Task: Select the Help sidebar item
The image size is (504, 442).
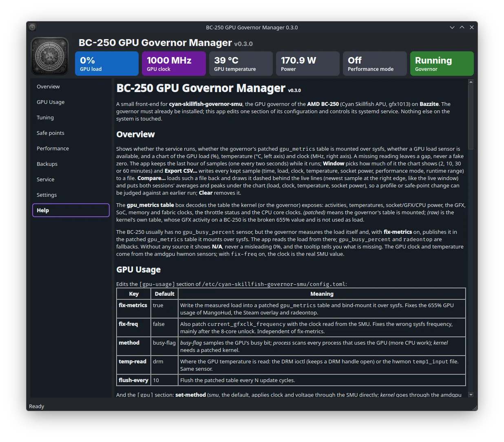Action: pos(71,210)
